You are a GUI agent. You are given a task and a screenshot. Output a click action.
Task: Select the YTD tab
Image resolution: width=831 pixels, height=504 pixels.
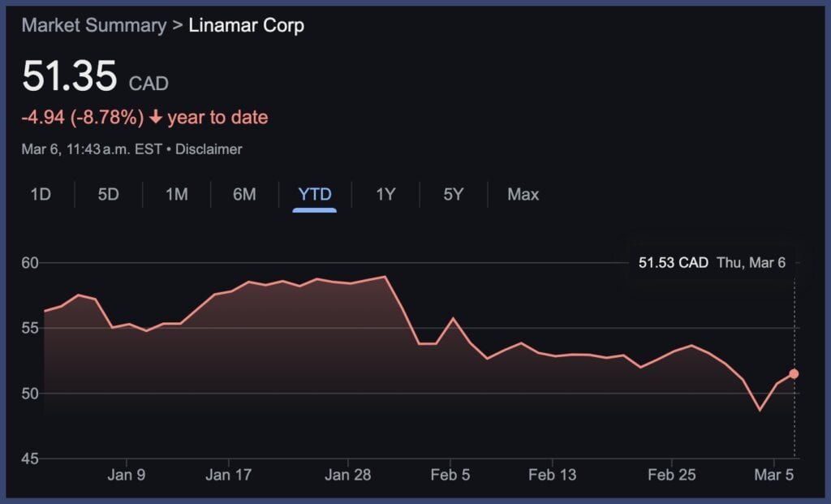point(314,195)
